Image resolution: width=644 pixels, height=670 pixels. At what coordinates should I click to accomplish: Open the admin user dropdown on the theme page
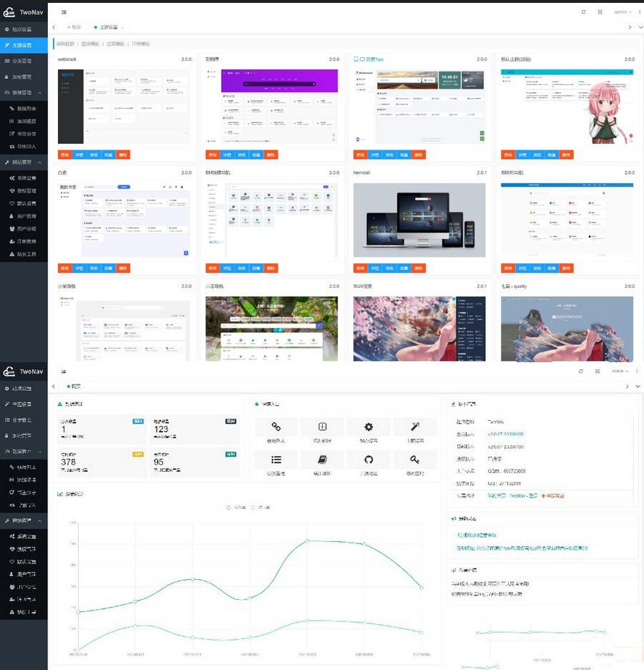pyautogui.click(x=623, y=12)
